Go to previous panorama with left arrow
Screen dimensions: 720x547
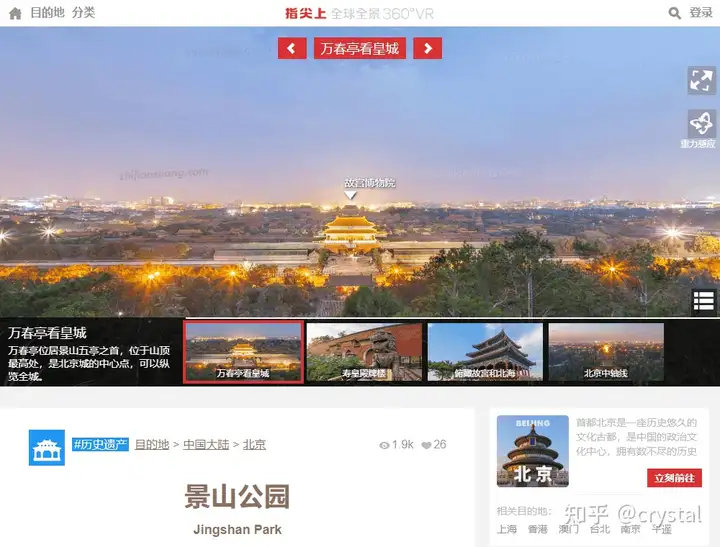(292, 48)
